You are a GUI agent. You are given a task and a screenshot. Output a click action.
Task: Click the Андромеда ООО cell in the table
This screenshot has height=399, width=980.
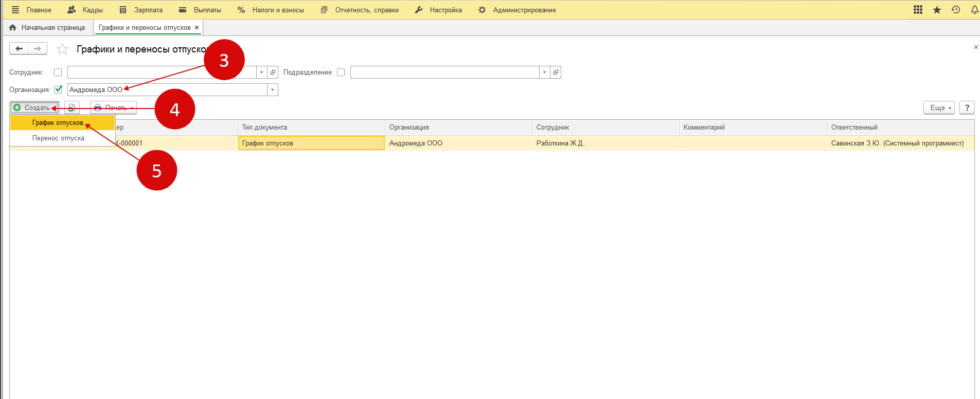[x=458, y=143]
